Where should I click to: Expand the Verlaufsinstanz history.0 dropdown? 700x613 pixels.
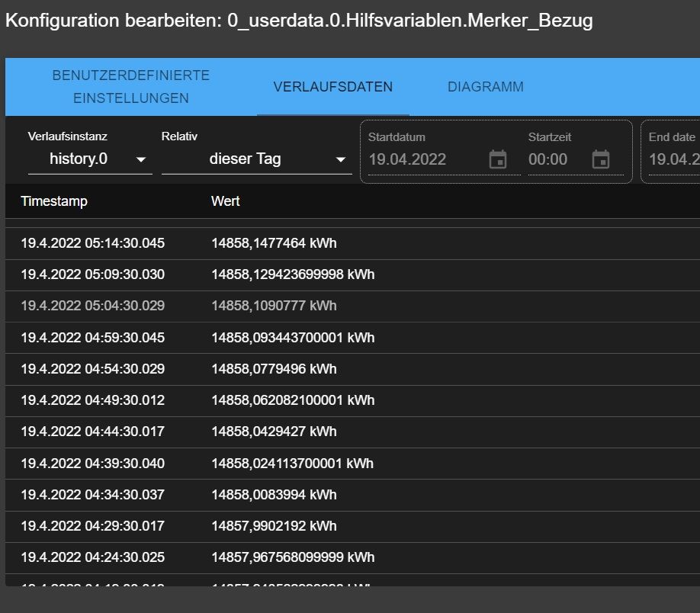(x=90, y=159)
